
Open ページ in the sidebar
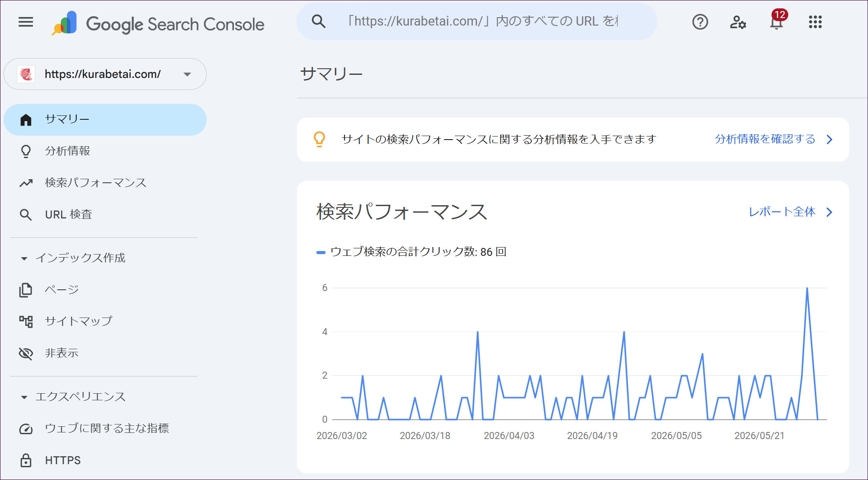coord(105,290)
